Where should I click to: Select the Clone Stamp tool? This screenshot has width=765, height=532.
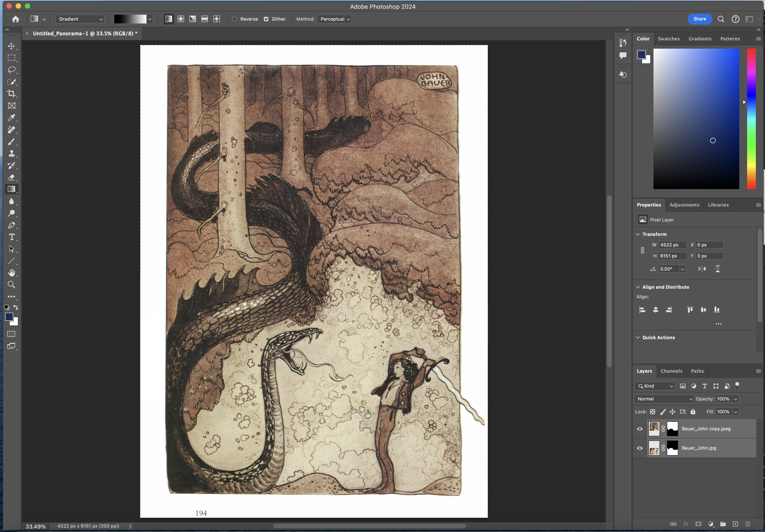[x=11, y=154]
